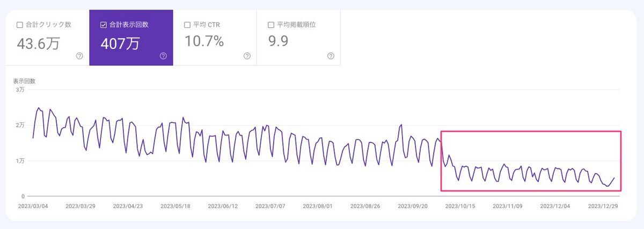Select the 10.7% average CTR value
644x229 pixels.
[x=204, y=41]
